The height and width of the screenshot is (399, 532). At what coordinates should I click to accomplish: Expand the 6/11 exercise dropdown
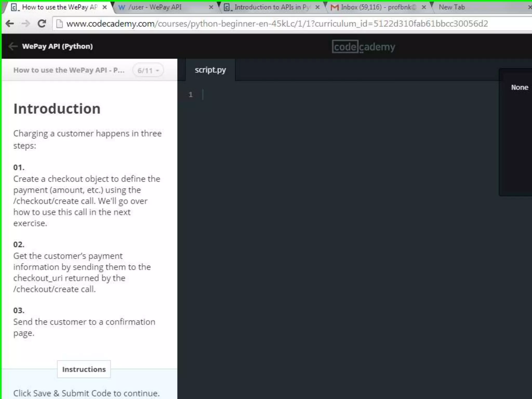pyautogui.click(x=148, y=70)
